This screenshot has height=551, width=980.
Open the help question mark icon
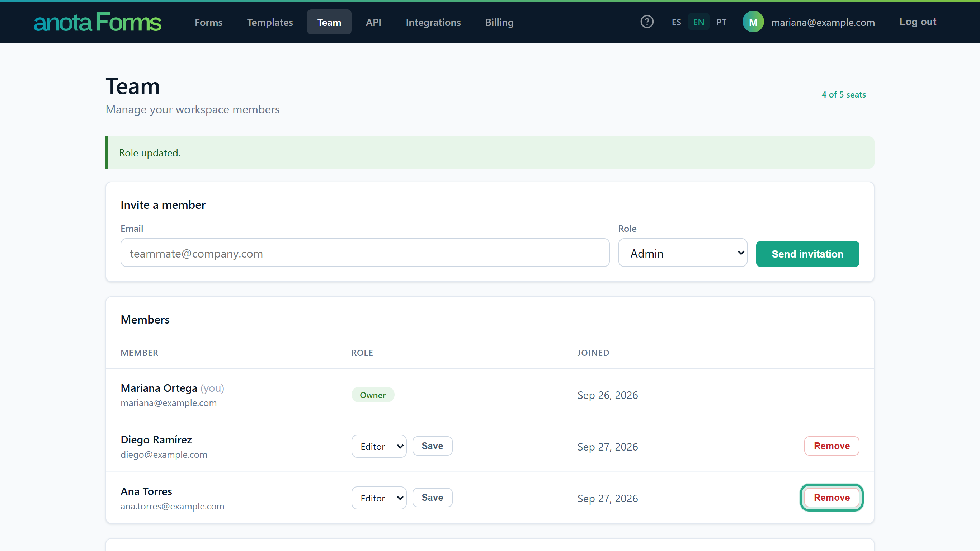pos(647,22)
